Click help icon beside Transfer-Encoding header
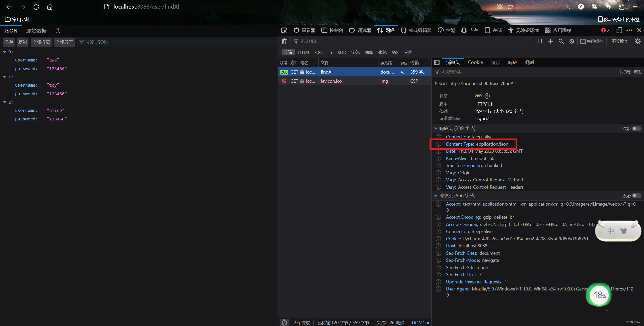Screen dimensions: 644x326 click(x=438, y=166)
